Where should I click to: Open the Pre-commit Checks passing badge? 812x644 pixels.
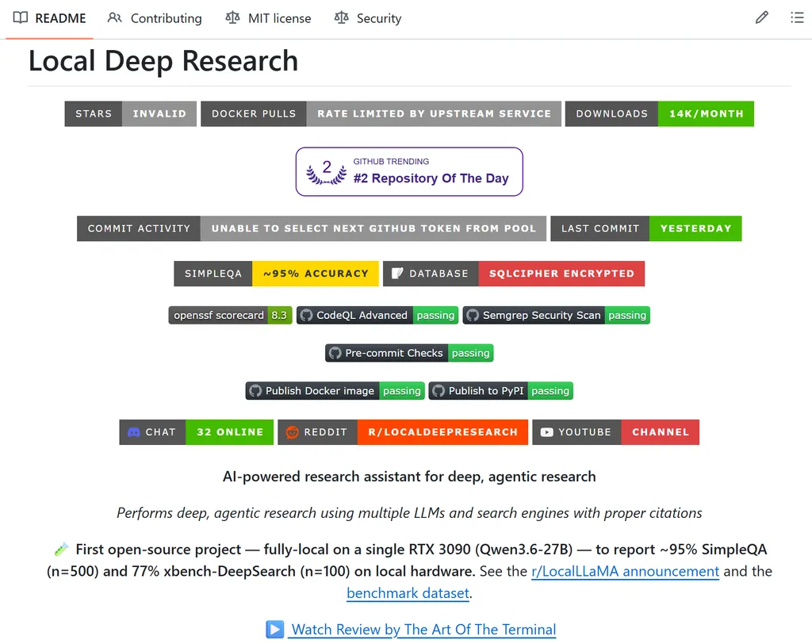pyautogui.click(x=409, y=353)
